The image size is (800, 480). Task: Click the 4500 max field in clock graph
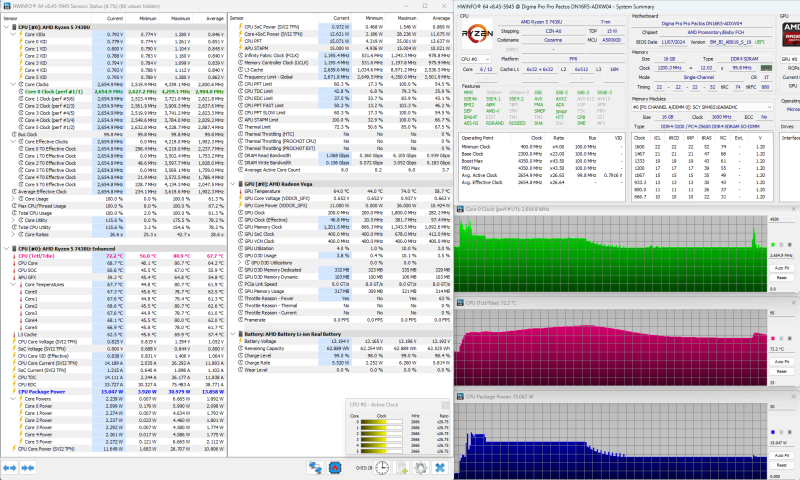(782, 219)
